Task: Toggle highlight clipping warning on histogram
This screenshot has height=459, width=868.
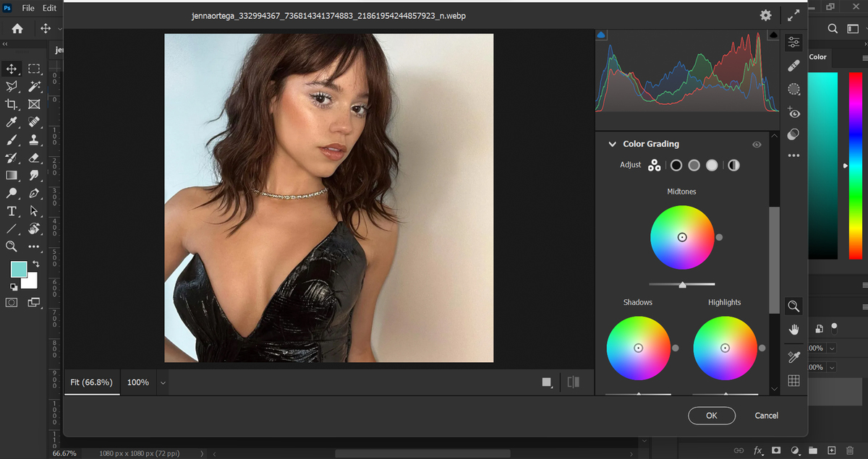Action: [773, 35]
